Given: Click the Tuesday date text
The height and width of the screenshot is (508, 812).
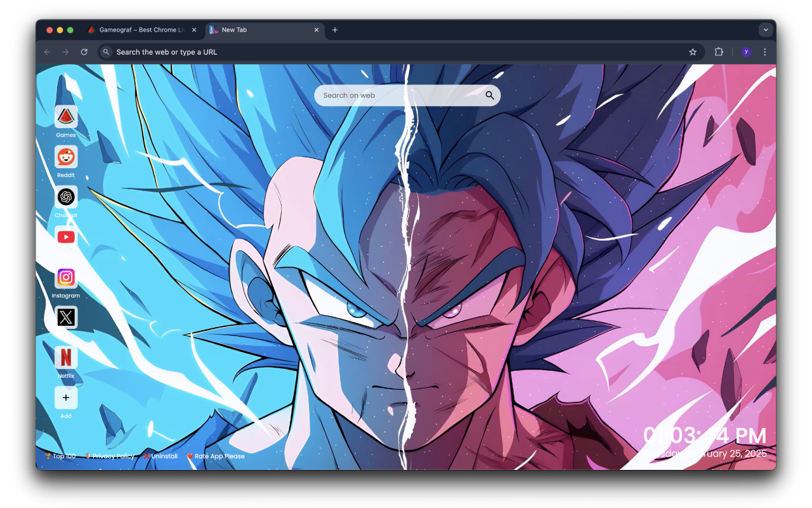Looking at the screenshot, I should 706,453.
